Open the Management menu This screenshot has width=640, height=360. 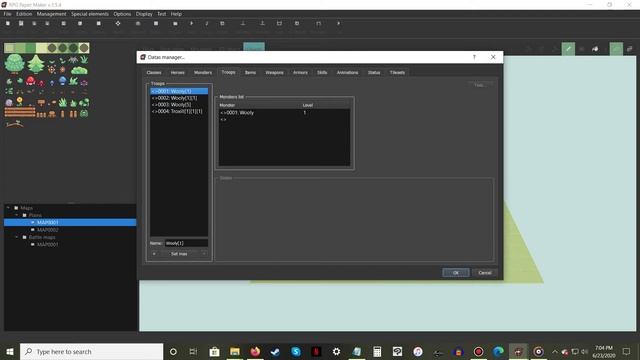51,14
